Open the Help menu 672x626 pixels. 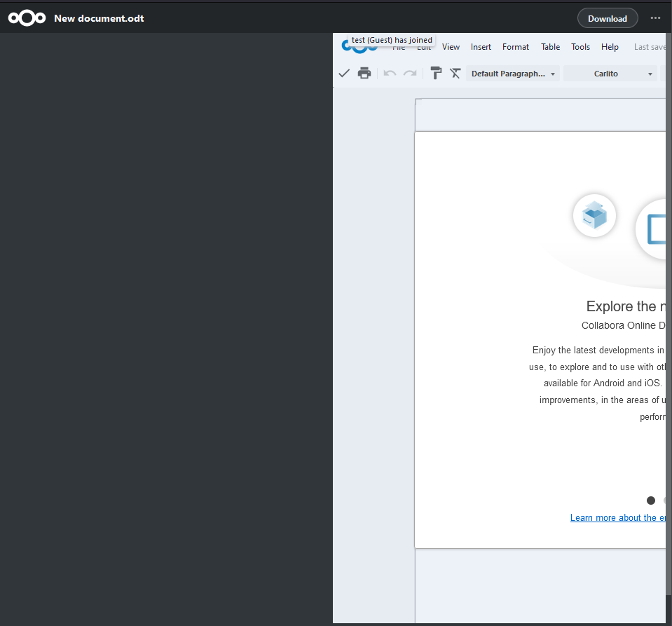click(610, 47)
